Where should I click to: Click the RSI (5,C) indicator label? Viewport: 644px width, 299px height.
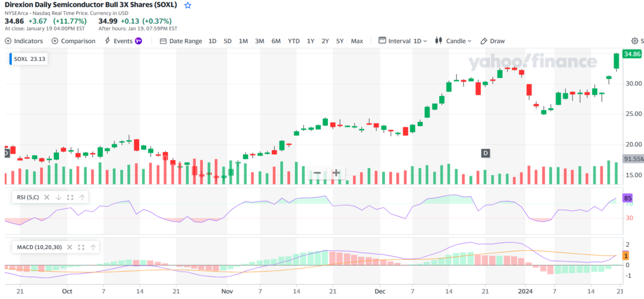[27, 197]
